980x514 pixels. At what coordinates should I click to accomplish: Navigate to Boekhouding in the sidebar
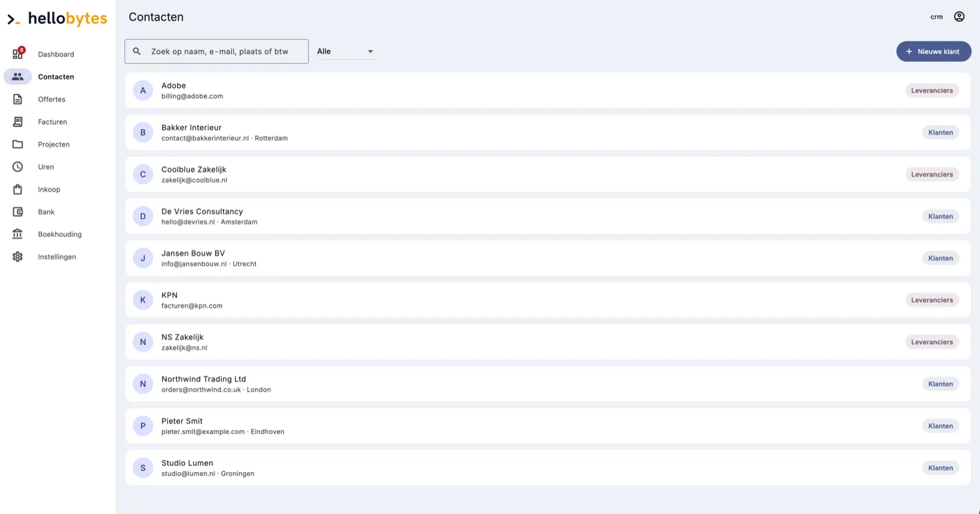[60, 234]
